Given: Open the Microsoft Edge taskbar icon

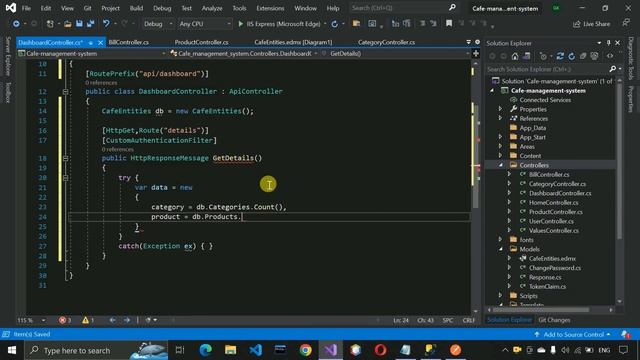Looking at the screenshot, I should click(205, 350).
